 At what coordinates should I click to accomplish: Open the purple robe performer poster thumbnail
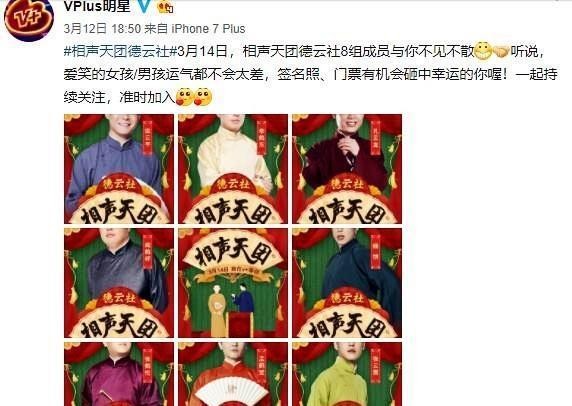pyautogui.click(x=119, y=374)
